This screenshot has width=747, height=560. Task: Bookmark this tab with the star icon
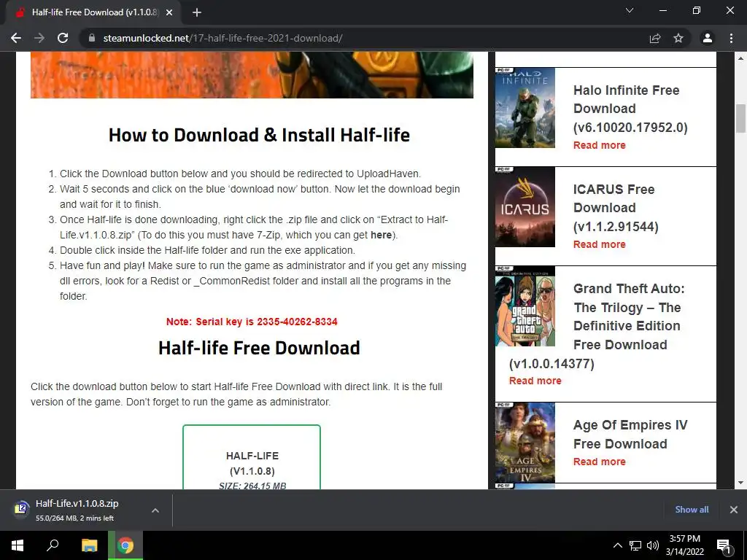click(678, 38)
